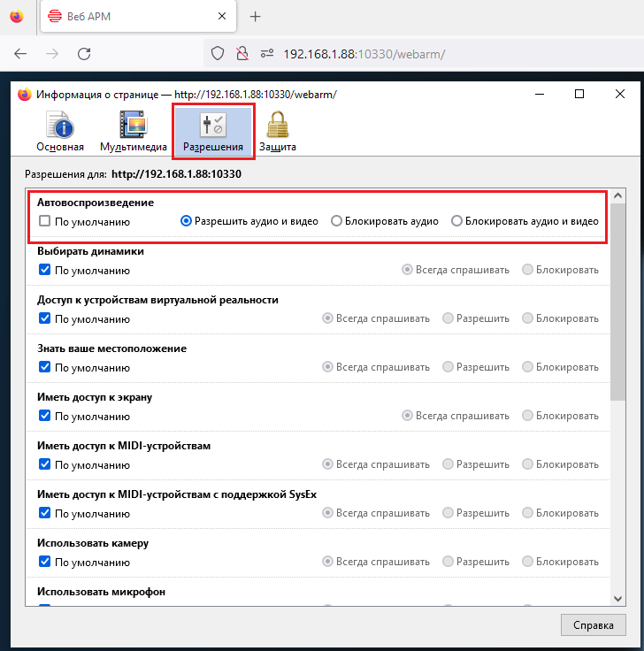644x651 pixels.
Task: Uncheck default for Выбирать динамики
Action: (44, 270)
